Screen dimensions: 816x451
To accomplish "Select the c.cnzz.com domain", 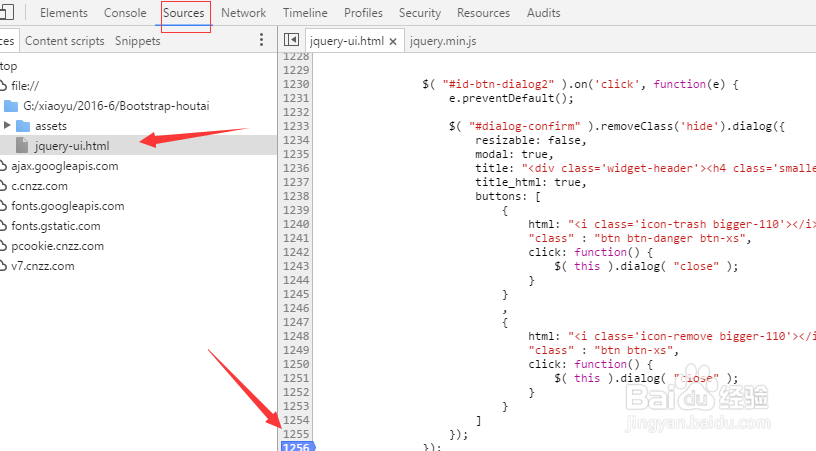I will [40, 186].
